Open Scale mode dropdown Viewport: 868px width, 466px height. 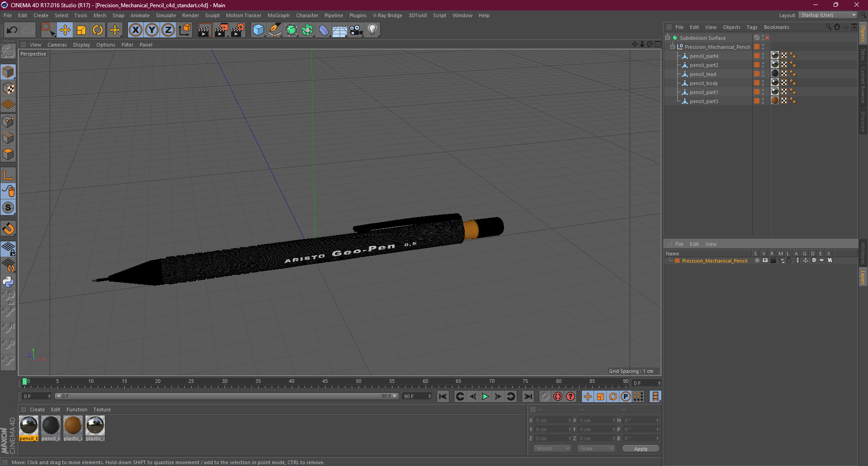point(596,448)
